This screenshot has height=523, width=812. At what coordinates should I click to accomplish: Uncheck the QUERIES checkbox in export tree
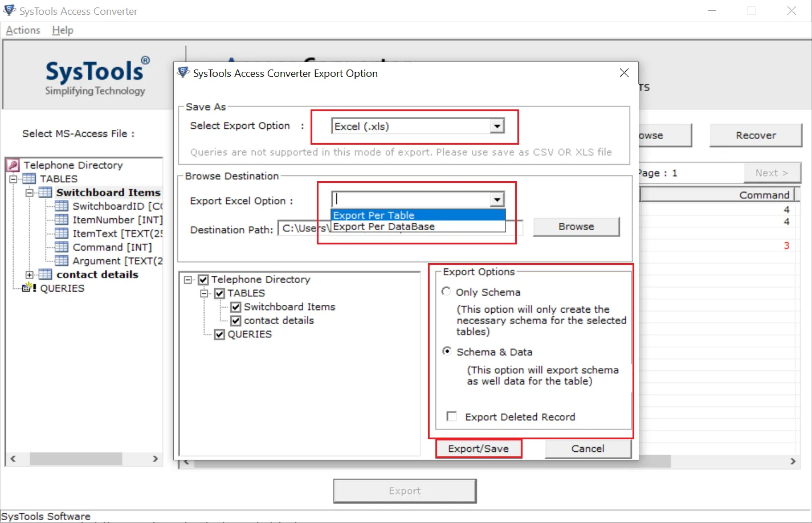point(220,334)
